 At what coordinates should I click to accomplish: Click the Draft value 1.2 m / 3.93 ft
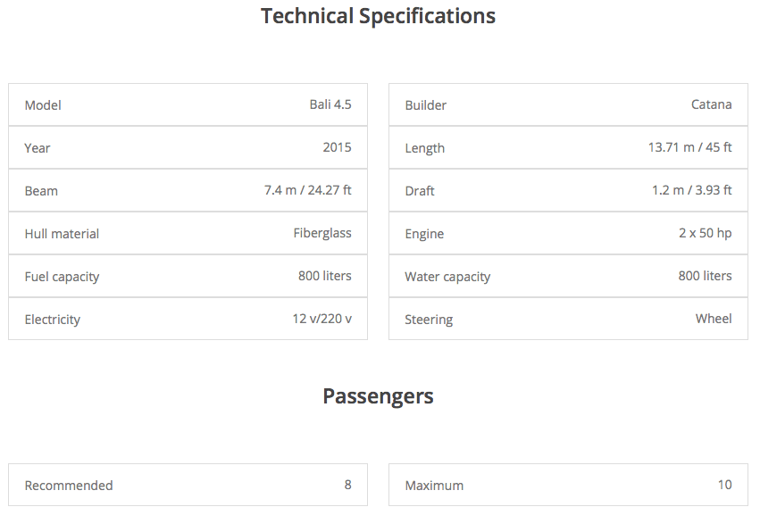[x=691, y=190]
